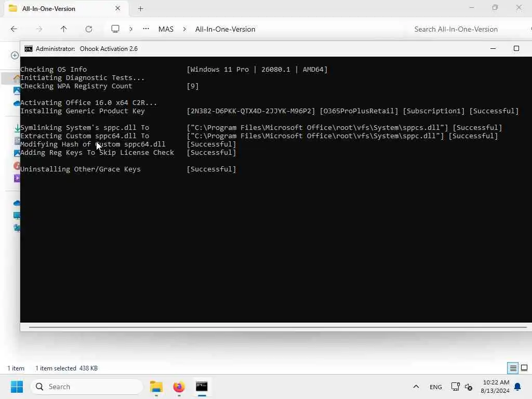This screenshot has height=399, width=532.
Task: Select the All-In-One-Version tab
Action: 66,9
